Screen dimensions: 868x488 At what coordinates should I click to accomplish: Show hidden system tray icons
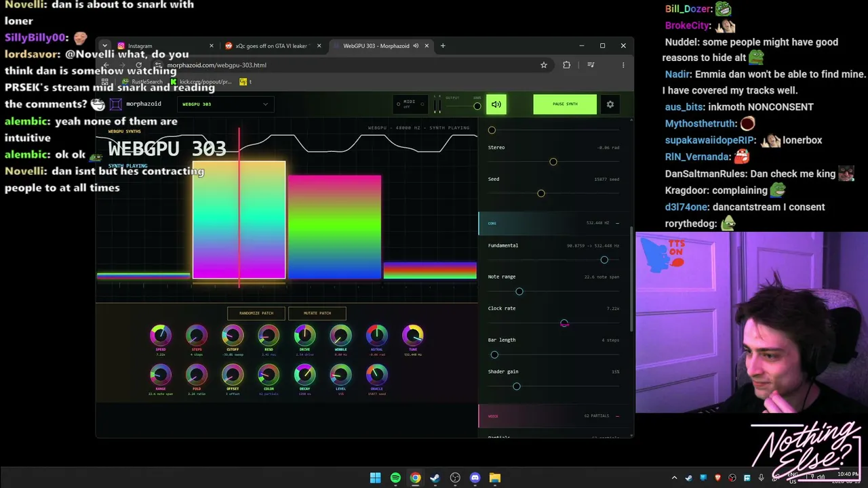pyautogui.click(x=674, y=478)
